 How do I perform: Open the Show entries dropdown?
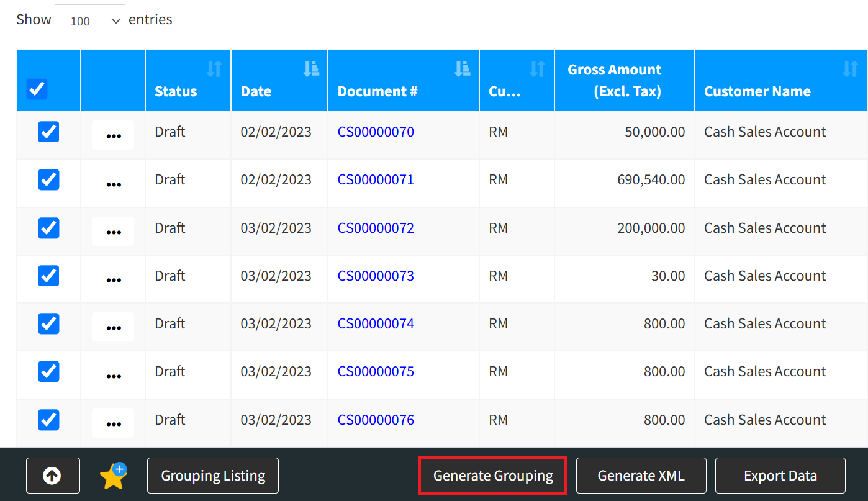pos(90,20)
